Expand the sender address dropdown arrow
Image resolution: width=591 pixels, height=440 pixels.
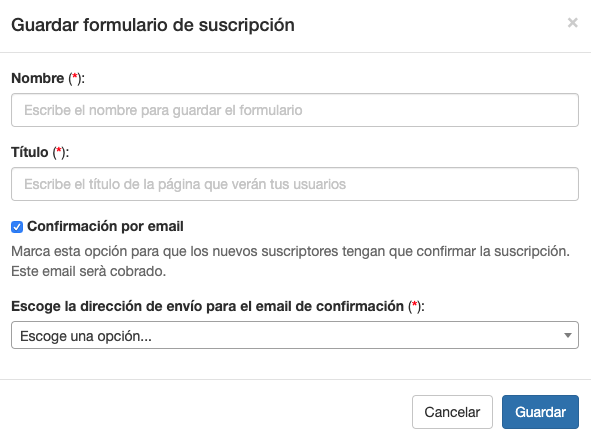coord(568,335)
